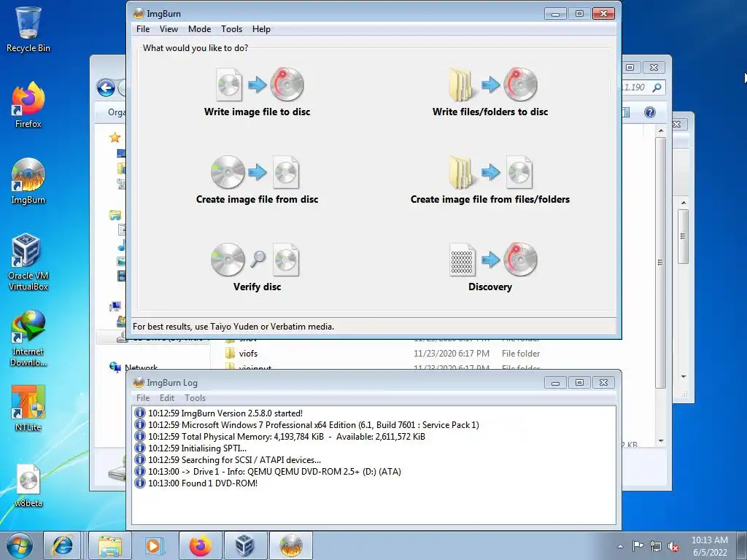Select ImgBurn desktop shortcut
The height and width of the screenshot is (560, 747).
(28, 181)
